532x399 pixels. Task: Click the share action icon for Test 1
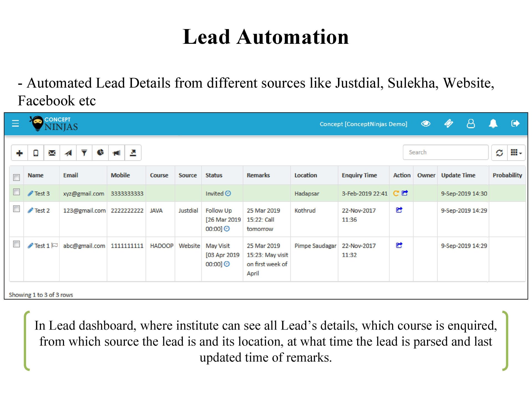pyautogui.click(x=399, y=245)
